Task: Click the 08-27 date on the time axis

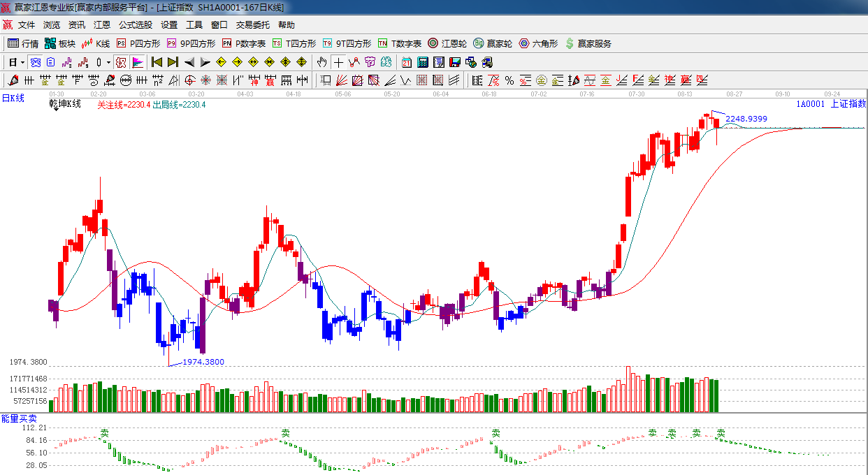Action: click(734, 94)
